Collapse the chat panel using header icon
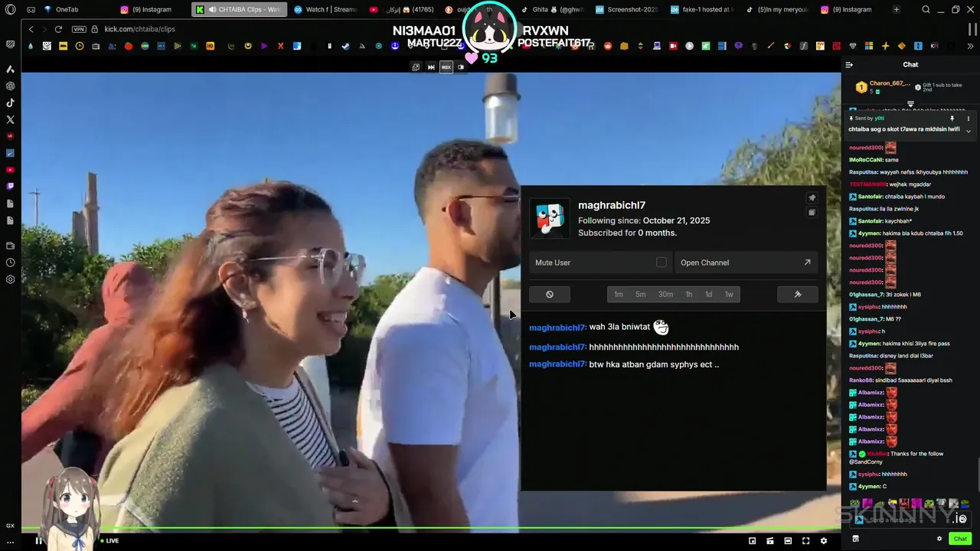980x551 pixels. click(x=849, y=65)
